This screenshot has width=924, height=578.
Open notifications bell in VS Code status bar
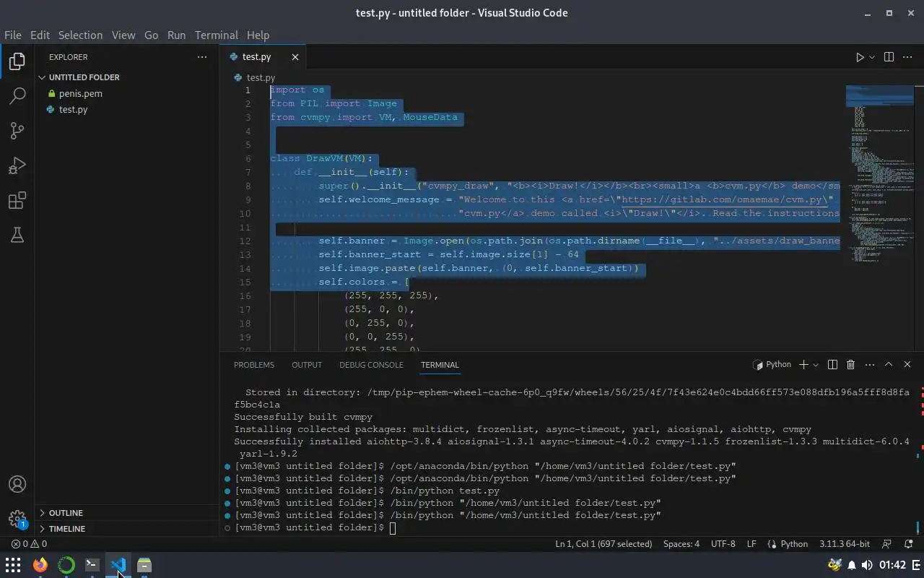click(907, 544)
